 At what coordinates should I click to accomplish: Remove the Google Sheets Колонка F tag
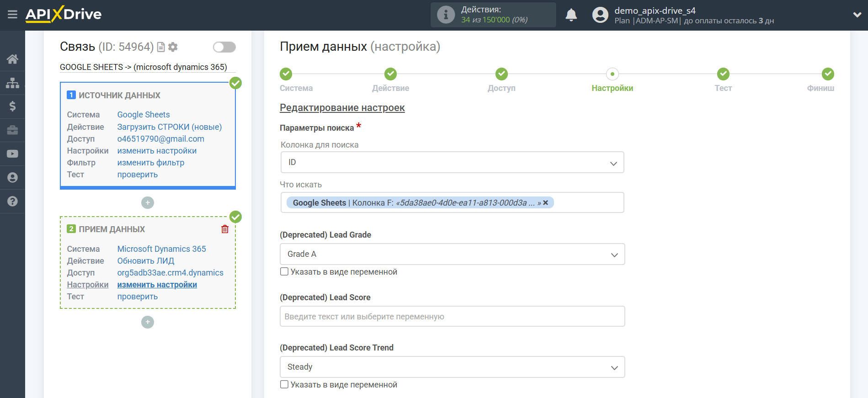click(545, 202)
